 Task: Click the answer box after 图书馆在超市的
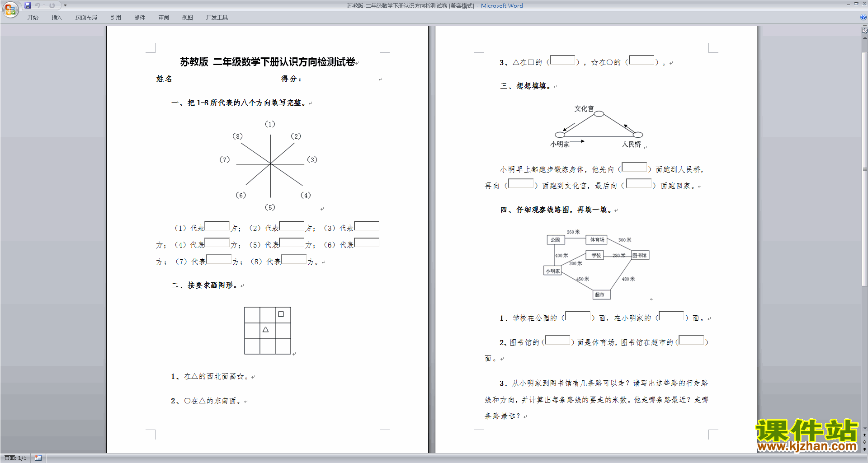(692, 340)
